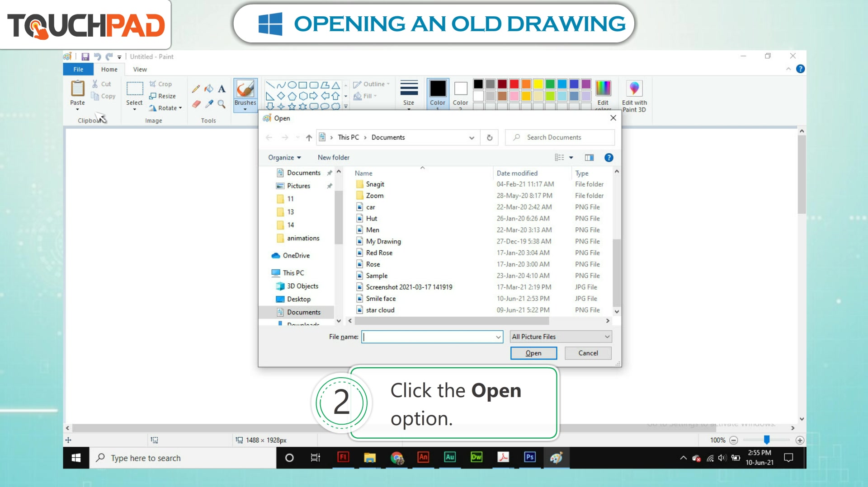
Task: Select the Color 2 white box
Action: point(461,88)
